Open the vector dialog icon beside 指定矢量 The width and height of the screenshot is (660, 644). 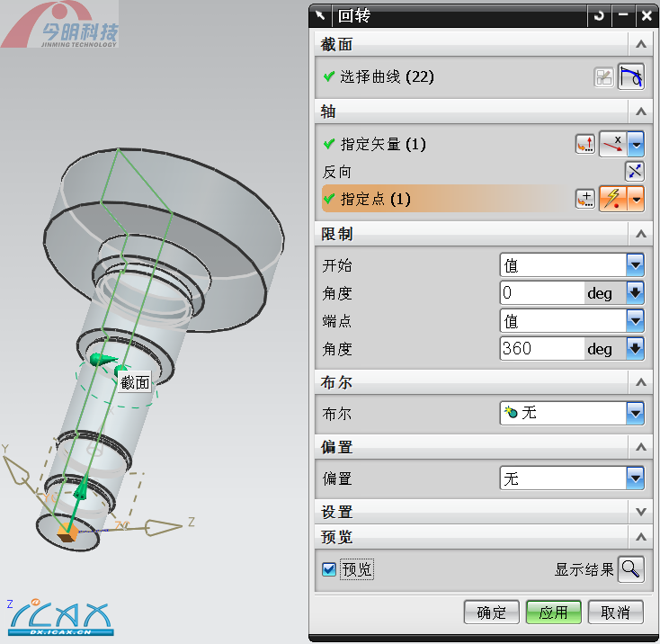585,145
